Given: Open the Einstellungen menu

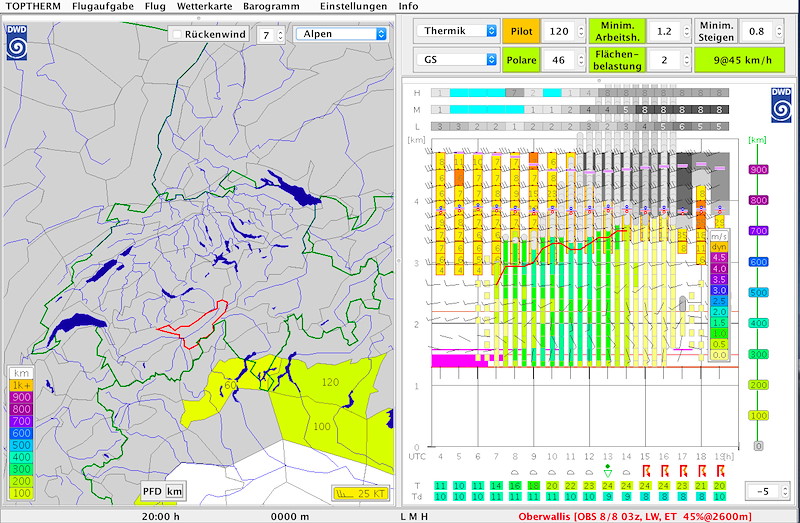Looking at the screenshot, I should pyautogui.click(x=354, y=6).
